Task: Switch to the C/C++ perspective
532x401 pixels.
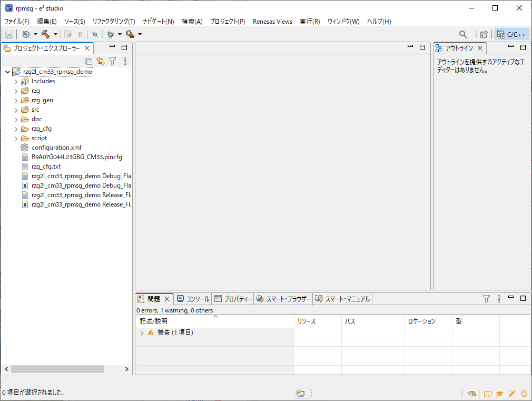Action: [511, 34]
